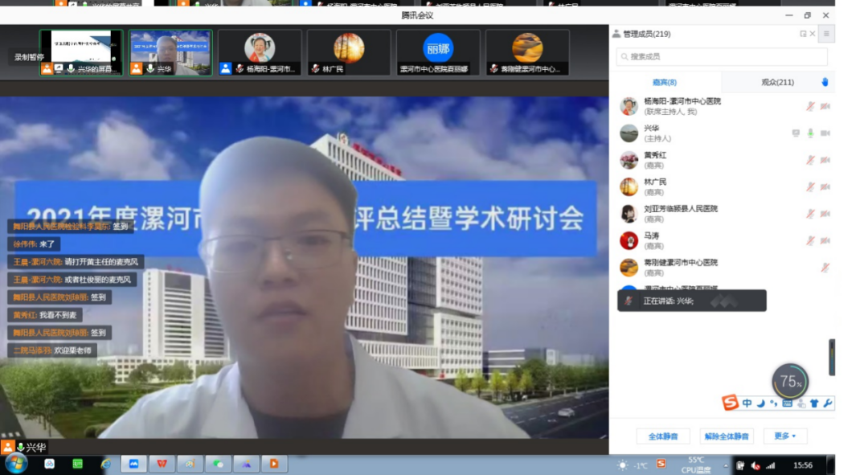Switch to the 观众(211) tab
This screenshot has height=475, width=868.
tap(777, 82)
